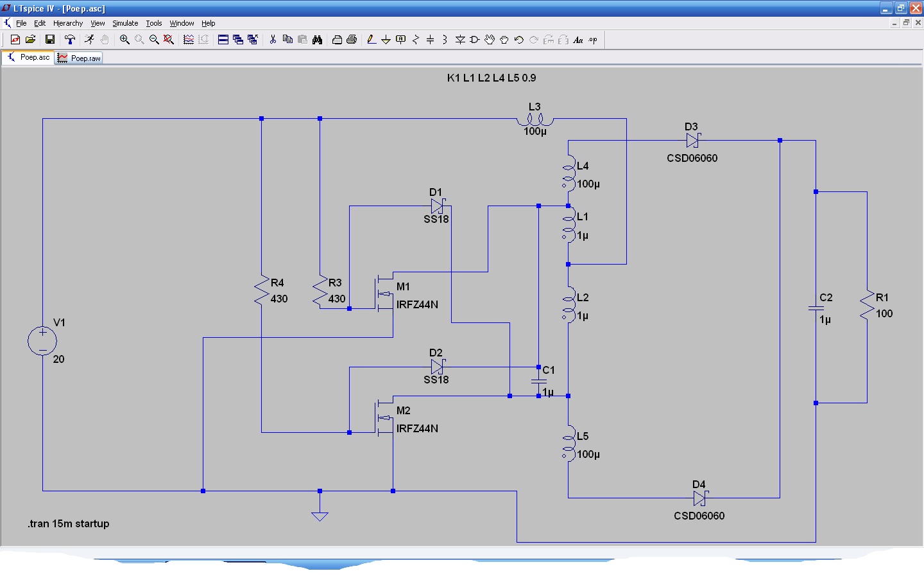Image resolution: width=924 pixels, height=578 pixels.
Task: Click the Diode placement tool
Action: pyautogui.click(x=460, y=40)
